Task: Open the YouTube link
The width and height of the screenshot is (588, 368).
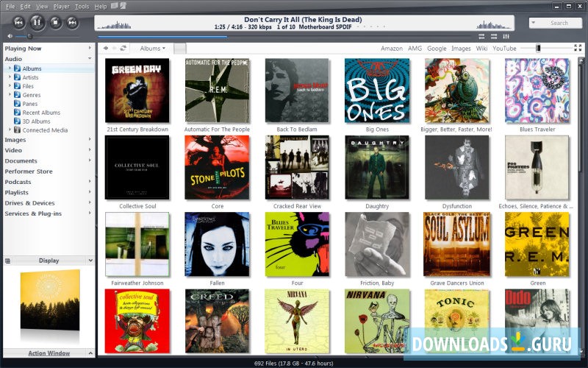Action: click(x=504, y=49)
